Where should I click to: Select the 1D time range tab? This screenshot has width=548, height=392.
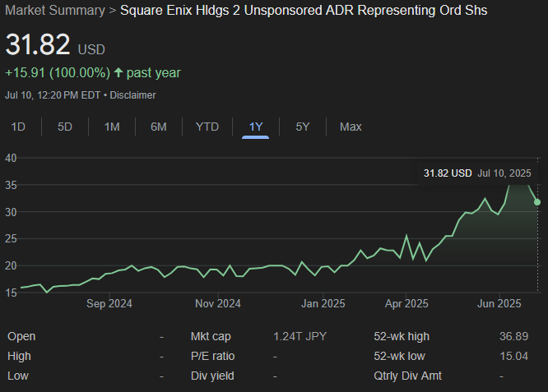18,127
